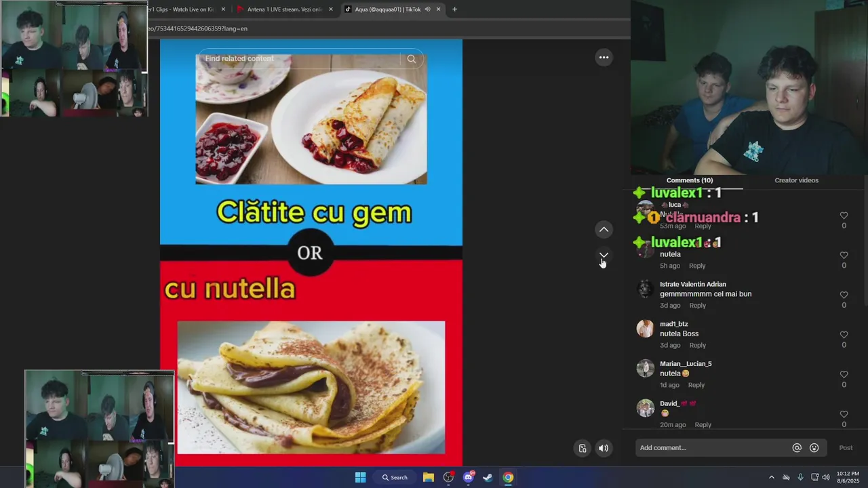Open Discord from the taskbar
Viewport: 868px width, 488px height.
click(468, 477)
